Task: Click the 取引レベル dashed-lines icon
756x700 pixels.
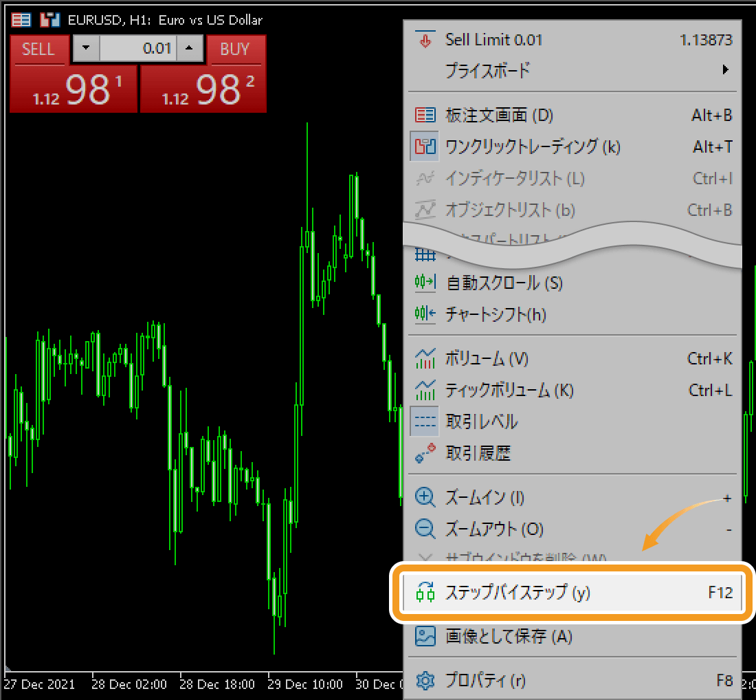Action: click(425, 422)
